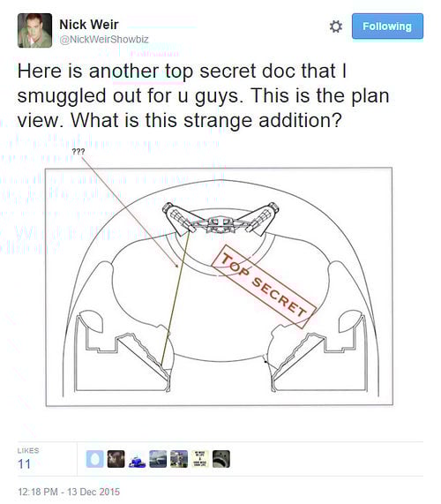Open the tweet settings gear icon
Screen dimensions: 441x504
(x=336, y=26)
